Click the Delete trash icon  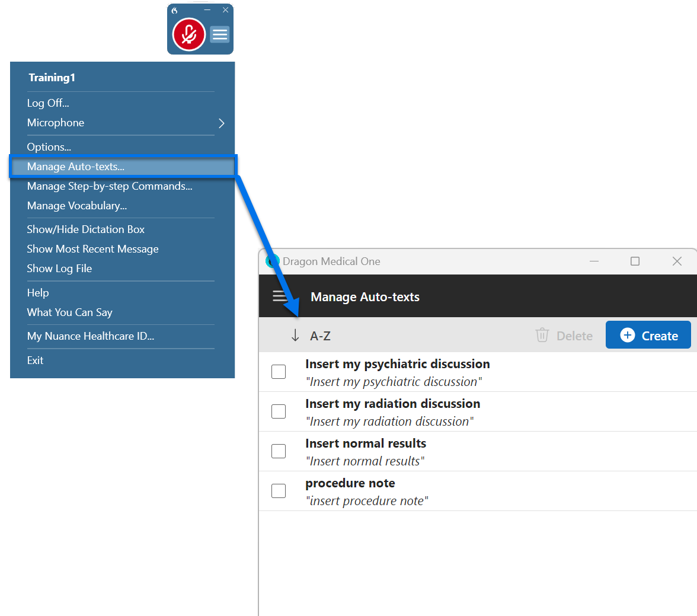click(542, 335)
